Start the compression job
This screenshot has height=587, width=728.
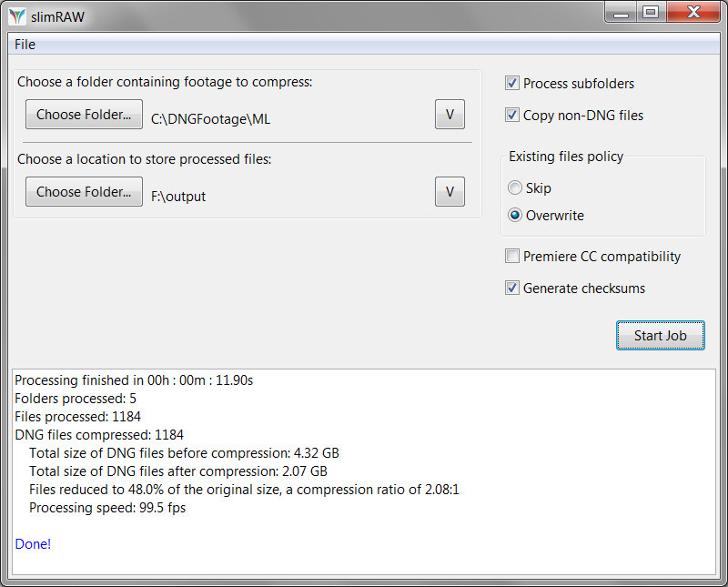pos(661,335)
